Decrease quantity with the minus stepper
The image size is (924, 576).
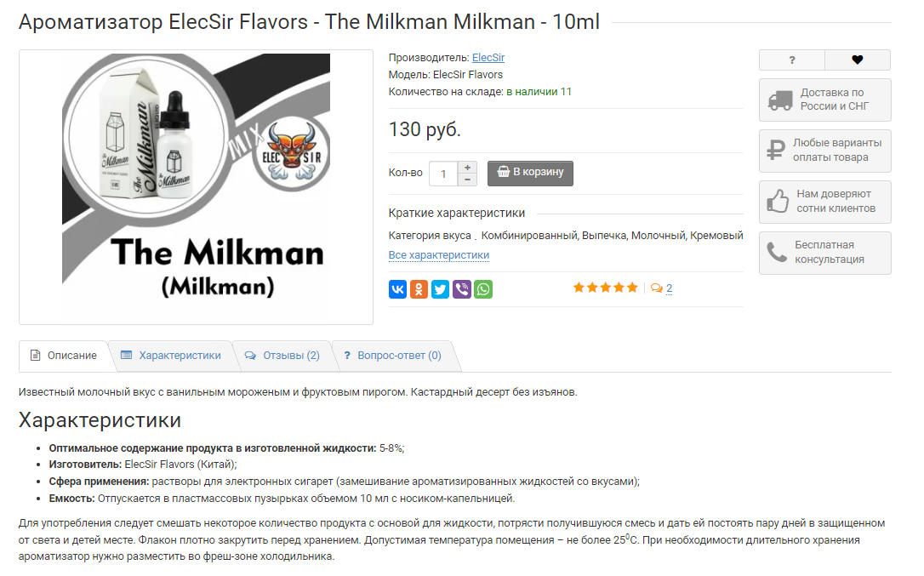pos(467,180)
